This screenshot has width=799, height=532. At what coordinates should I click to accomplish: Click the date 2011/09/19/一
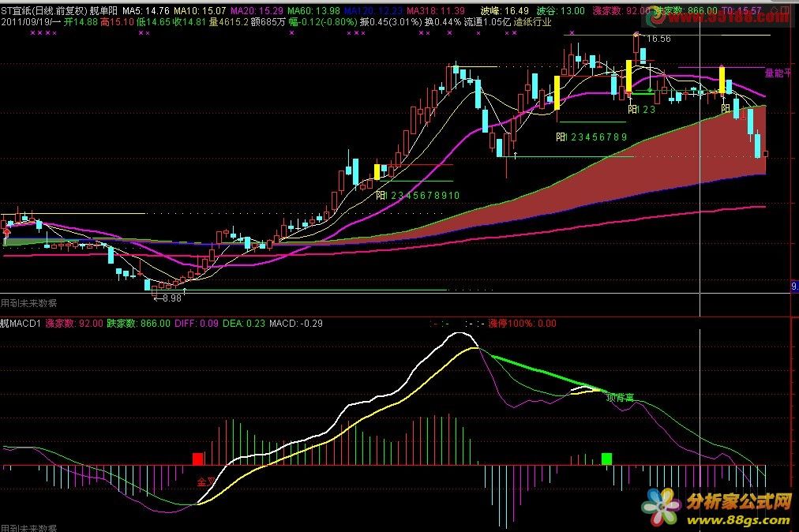[31, 22]
